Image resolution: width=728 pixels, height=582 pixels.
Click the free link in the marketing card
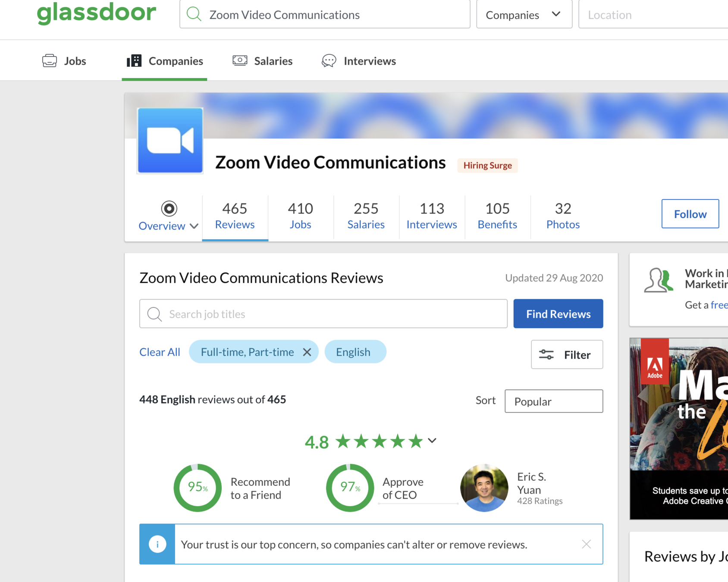click(719, 305)
